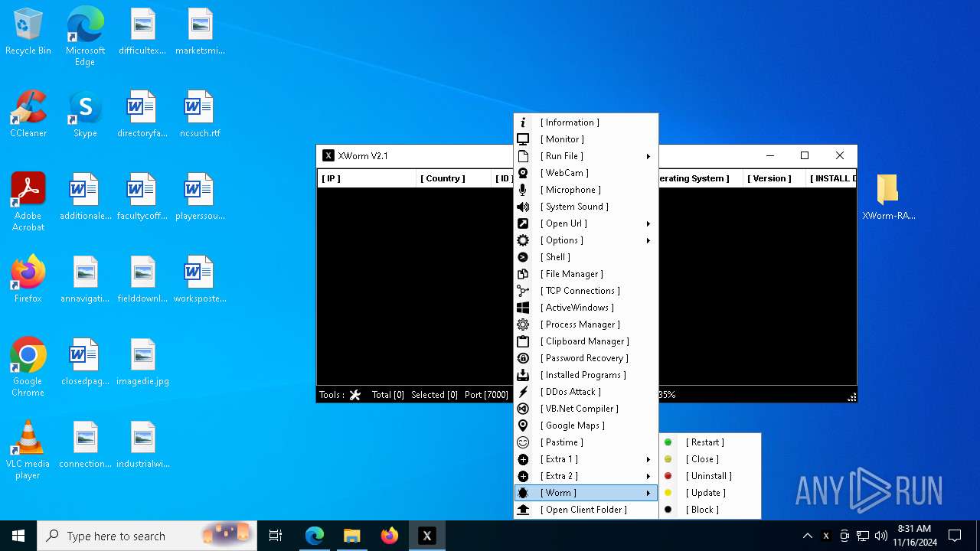Expand the Run File submenu arrow
This screenshot has height=551, width=980.
[x=648, y=156]
